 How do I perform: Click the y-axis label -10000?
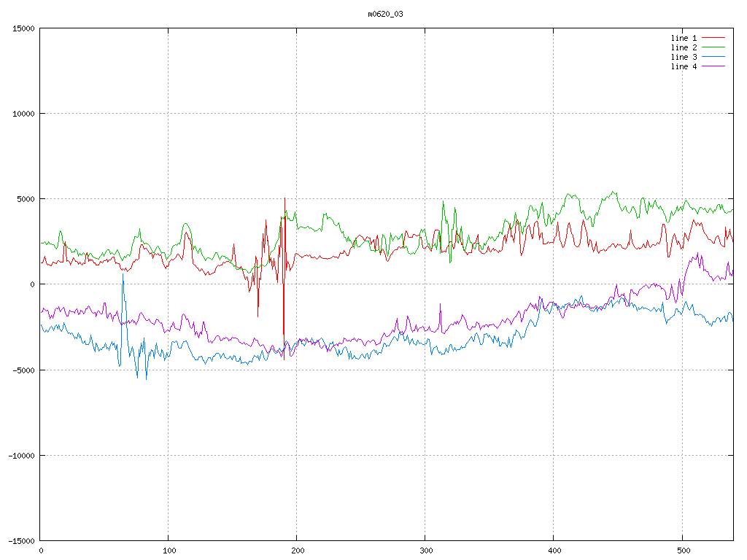click(22, 456)
